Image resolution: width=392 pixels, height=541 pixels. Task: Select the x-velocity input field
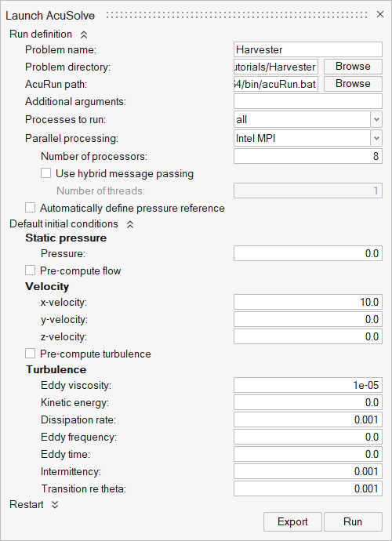coord(308,302)
